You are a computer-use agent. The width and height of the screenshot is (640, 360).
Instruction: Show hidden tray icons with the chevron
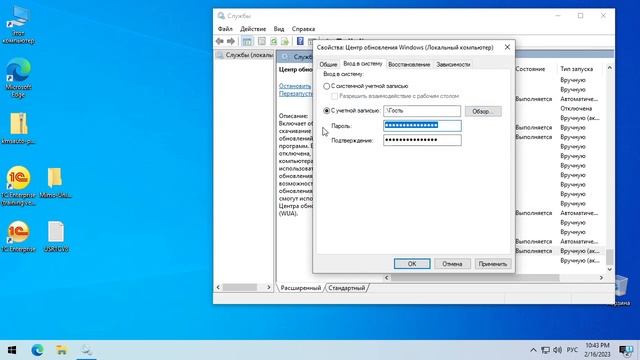coord(533,350)
